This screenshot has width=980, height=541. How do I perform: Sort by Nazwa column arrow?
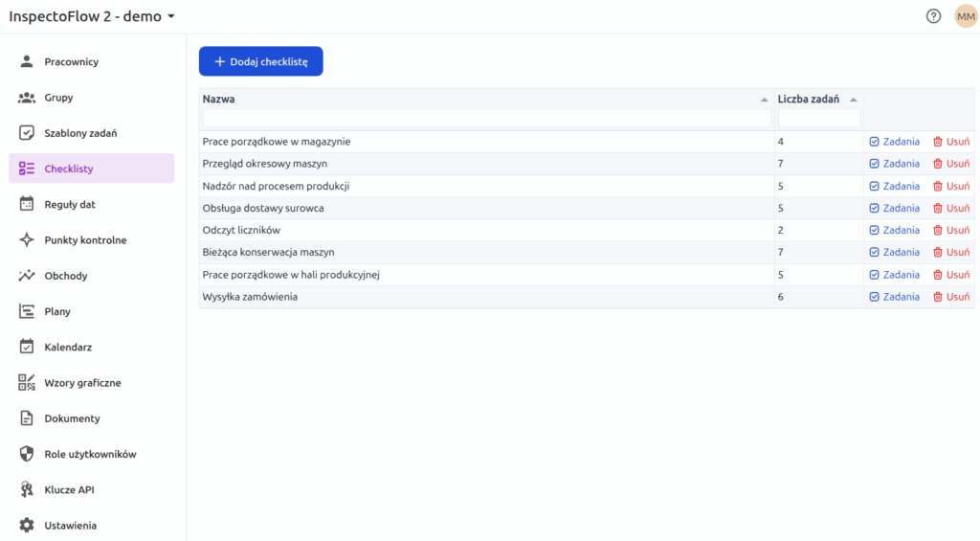pyautogui.click(x=764, y=100)
